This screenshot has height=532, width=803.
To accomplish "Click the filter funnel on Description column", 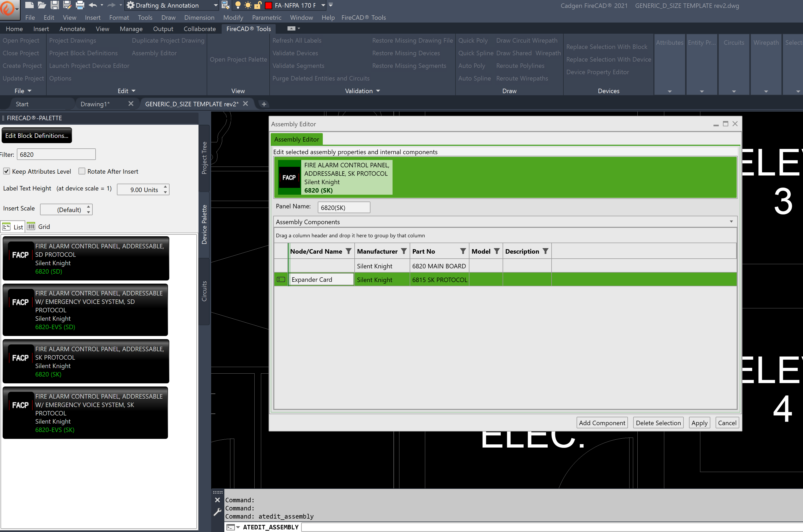I will (545, 251).
